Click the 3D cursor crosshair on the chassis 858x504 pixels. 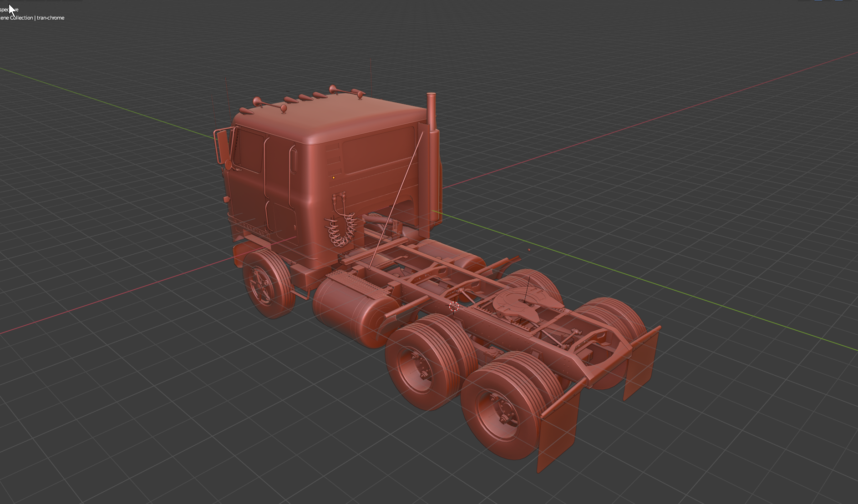[x=453, y=307]
